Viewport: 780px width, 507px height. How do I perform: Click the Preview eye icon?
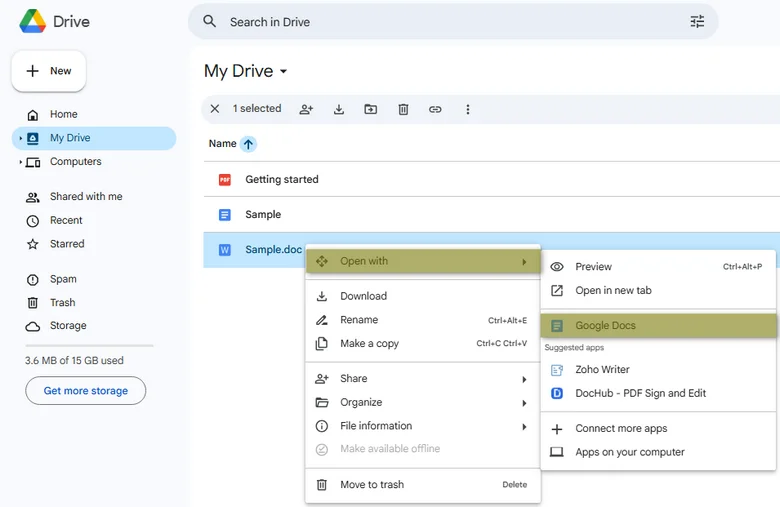pos(557,267)
